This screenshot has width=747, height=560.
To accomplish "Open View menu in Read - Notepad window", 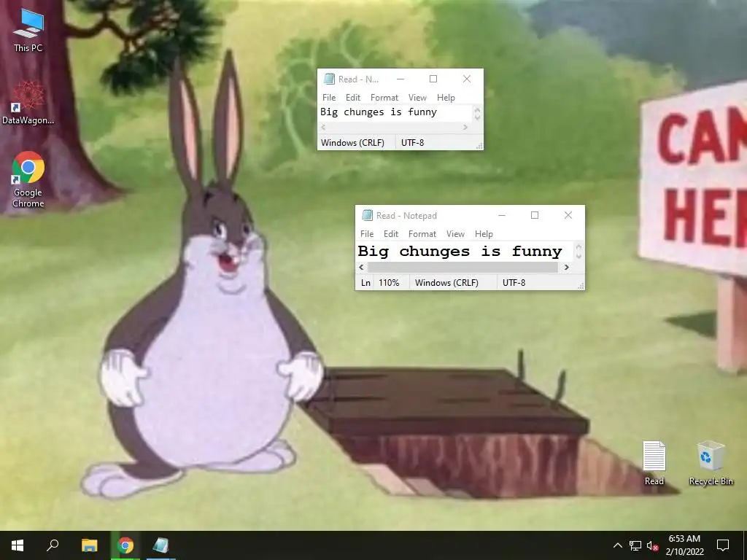I will (x=455, y=234).
